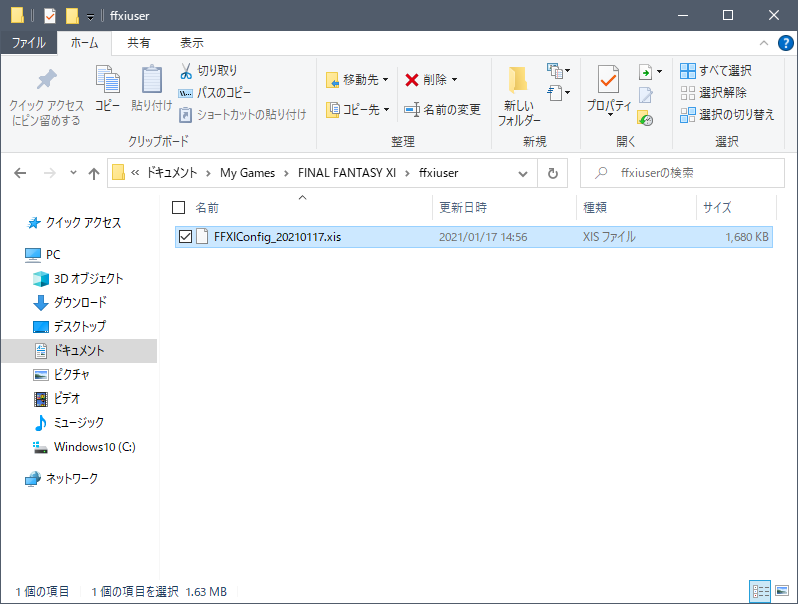Clear selection with 選択解除

click(x=713, y=93)
